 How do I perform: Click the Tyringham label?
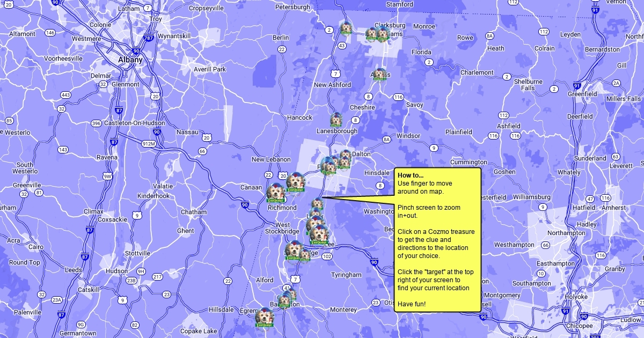346,275
